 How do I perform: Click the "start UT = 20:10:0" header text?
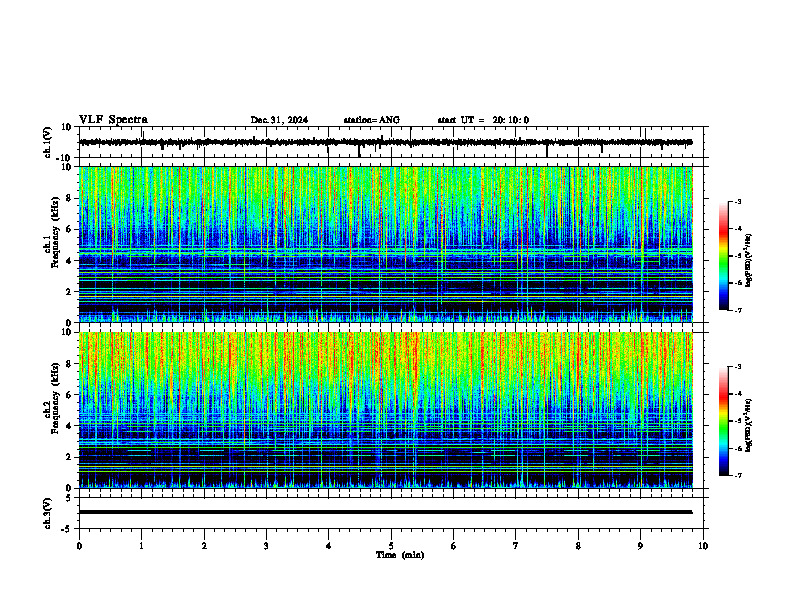[x=483, y=120]
